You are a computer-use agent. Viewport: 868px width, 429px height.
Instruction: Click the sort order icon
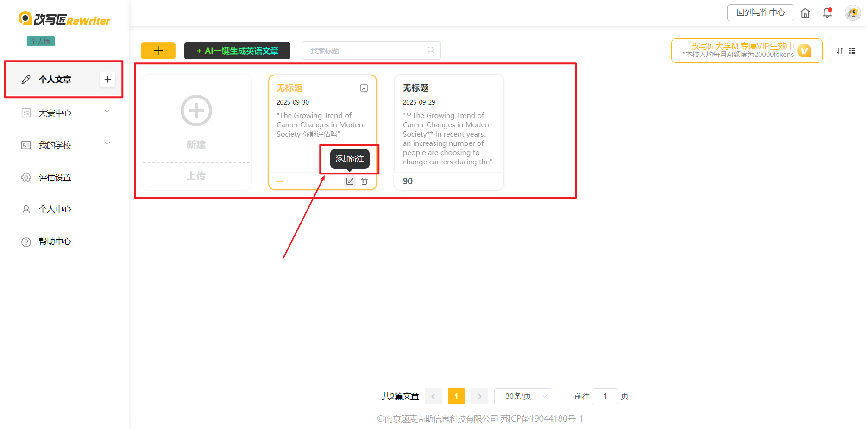[840, 51]
